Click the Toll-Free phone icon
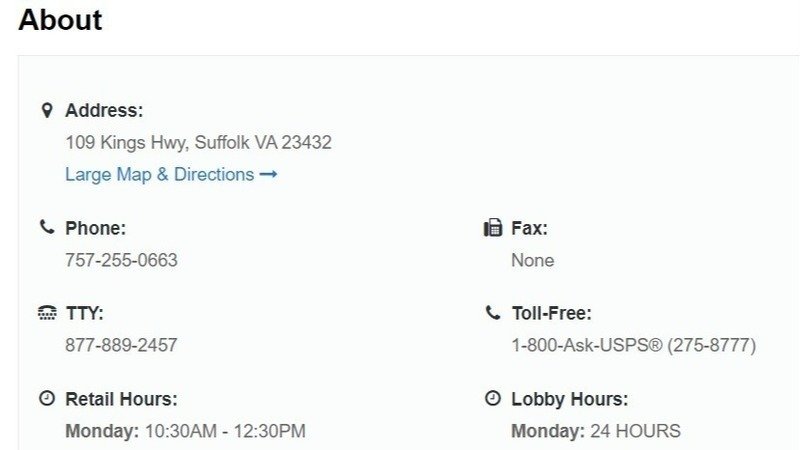The image size is (800, 450). click(492, 314)
